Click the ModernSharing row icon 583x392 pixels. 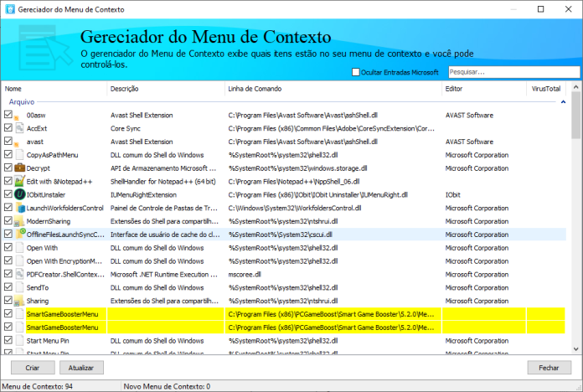(x=19, y=221)
